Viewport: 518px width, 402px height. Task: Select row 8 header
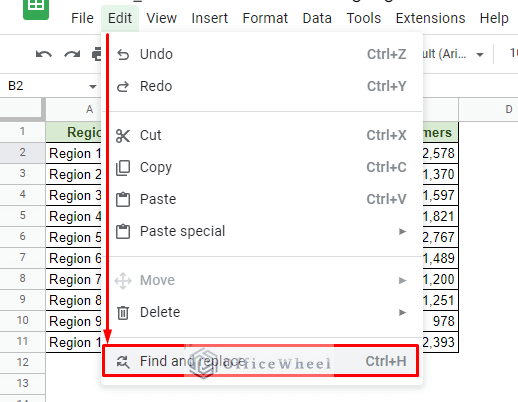click(22, 279)
